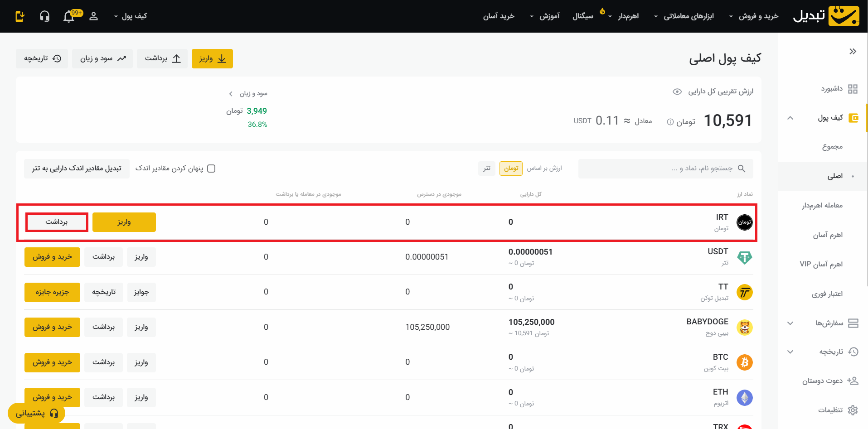868x429 pixels.
Task: Collapse the sidebar with the double-chevron icon
Action: 853,52
